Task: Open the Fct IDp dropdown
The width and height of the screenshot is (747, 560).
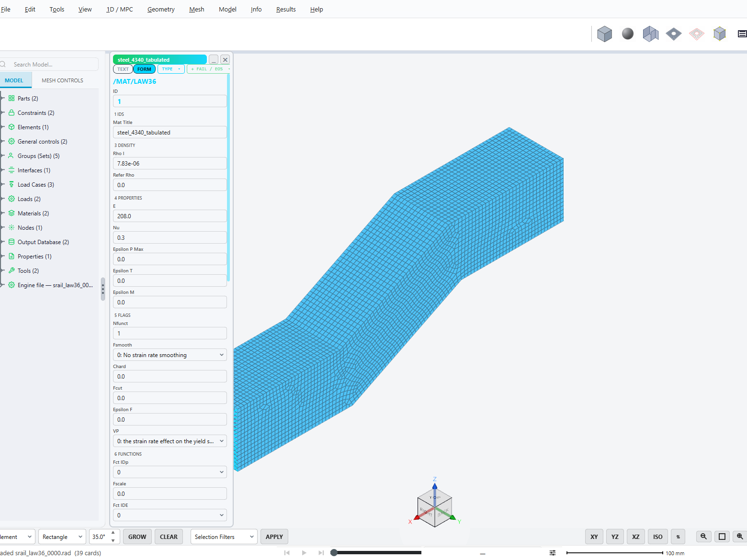Action: 170,472
